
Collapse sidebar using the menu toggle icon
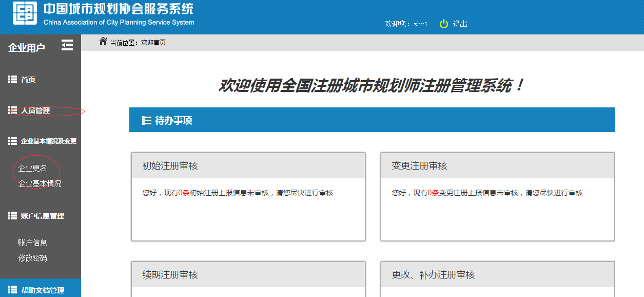pos(67,45)
